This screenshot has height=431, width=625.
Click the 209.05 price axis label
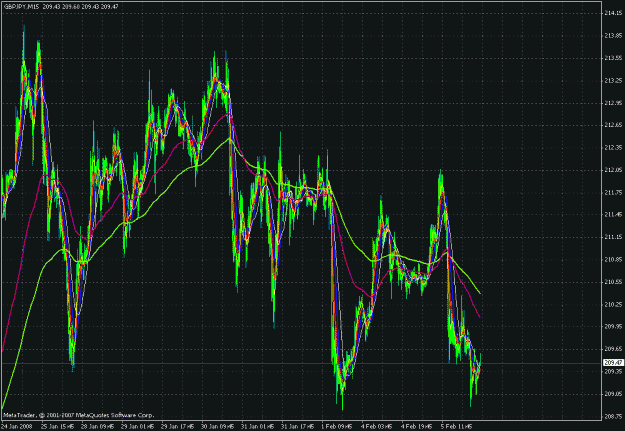(x=613, y=394)
